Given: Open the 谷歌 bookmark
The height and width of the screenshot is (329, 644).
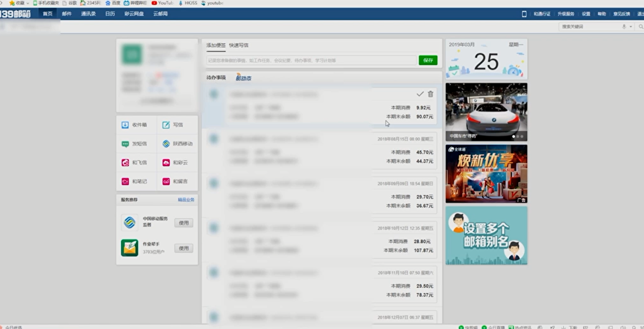Looking at the screenshot, I should coord(70,3).
